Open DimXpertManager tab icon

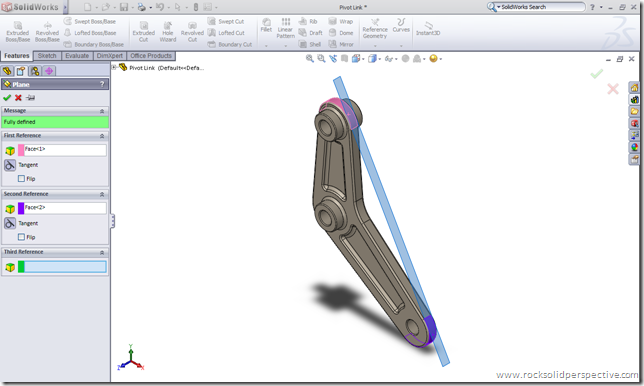(49, 71)
